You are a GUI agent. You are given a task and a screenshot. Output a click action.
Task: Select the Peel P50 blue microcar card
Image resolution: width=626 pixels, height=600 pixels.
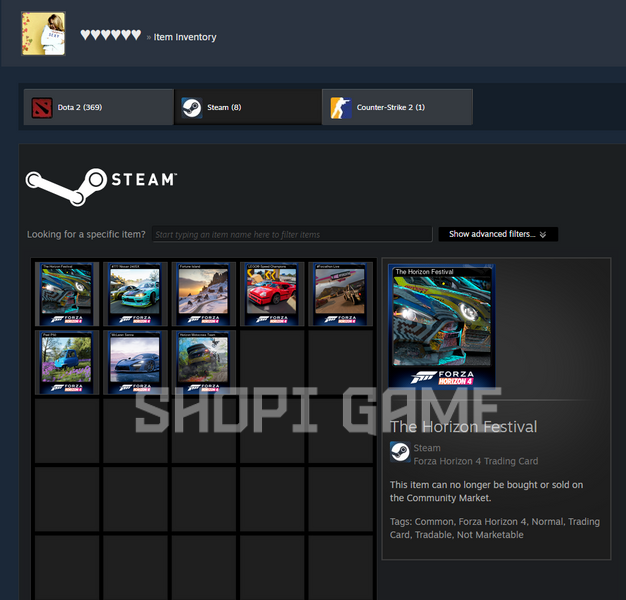[x=66, y=362]
